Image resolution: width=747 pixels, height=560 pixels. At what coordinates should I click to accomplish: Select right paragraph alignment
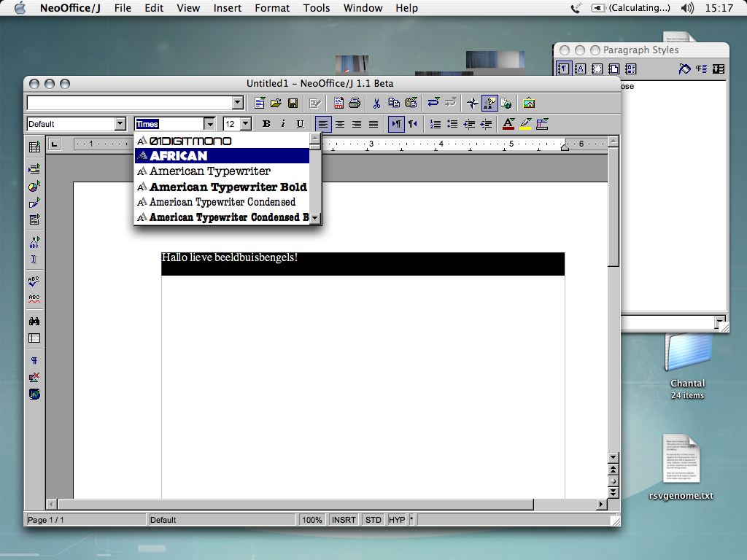(356, 124)
